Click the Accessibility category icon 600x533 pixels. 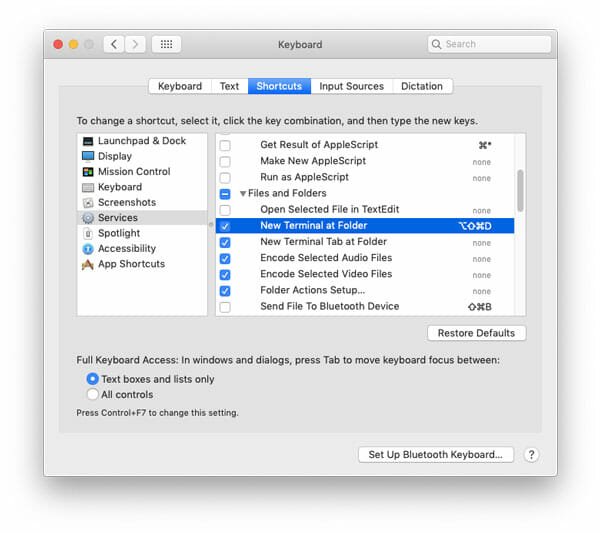coord(88,249)
